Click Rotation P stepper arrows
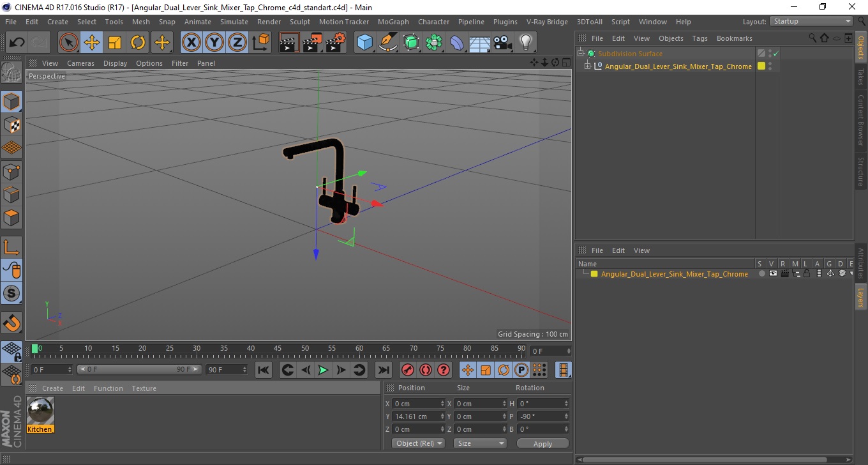The image size is (868, 465). [x=567, y=416]
